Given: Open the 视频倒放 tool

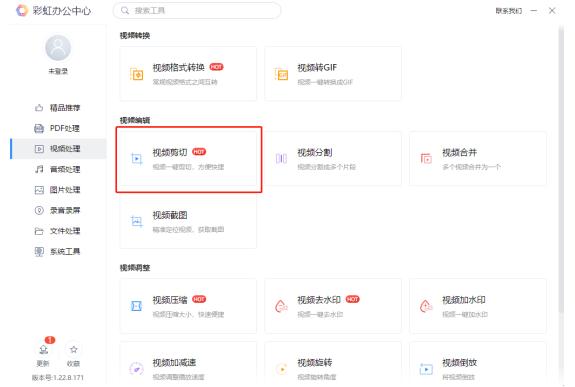Looking at the screenshot, I should 478,364.
